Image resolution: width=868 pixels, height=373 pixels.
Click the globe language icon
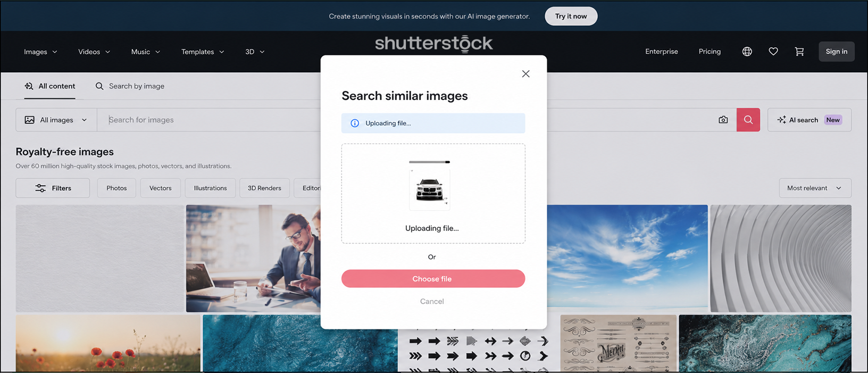(x=747, y=52)
